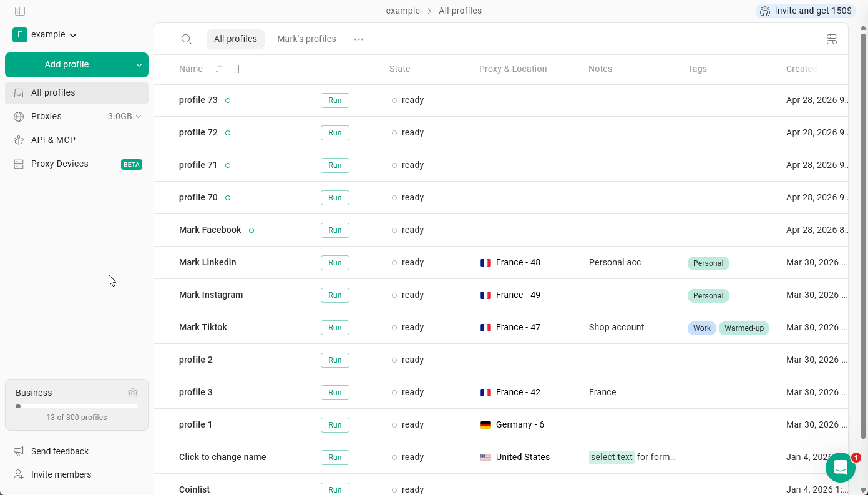Click the France flag for Mark Linkedin
The height and width of the screenshot is (495, 868).
(485, 263)
